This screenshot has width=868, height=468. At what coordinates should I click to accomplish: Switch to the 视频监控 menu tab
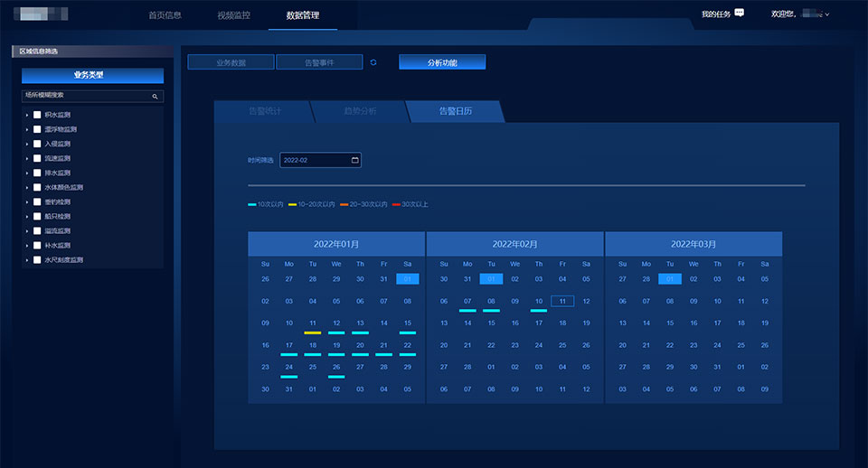point(234,15)
